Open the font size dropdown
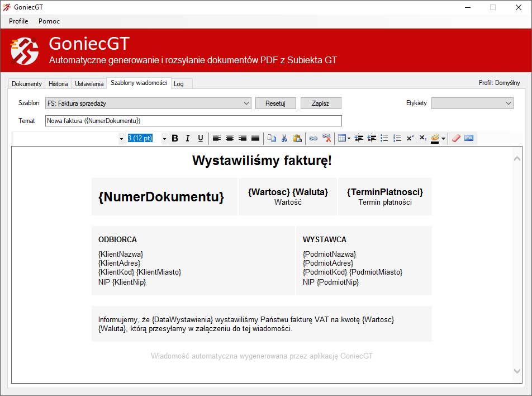 (x=164, y=139)
